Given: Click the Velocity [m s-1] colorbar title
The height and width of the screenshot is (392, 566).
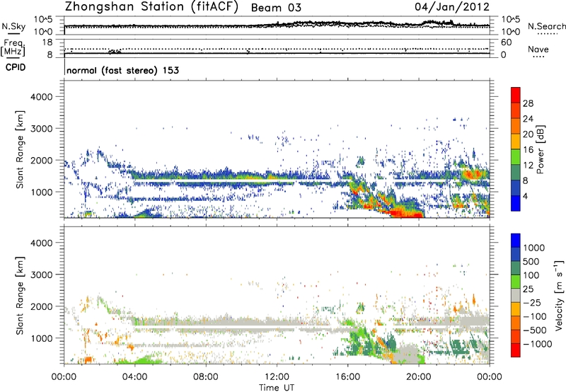Looking at the screenshot, I should point(559,295).
